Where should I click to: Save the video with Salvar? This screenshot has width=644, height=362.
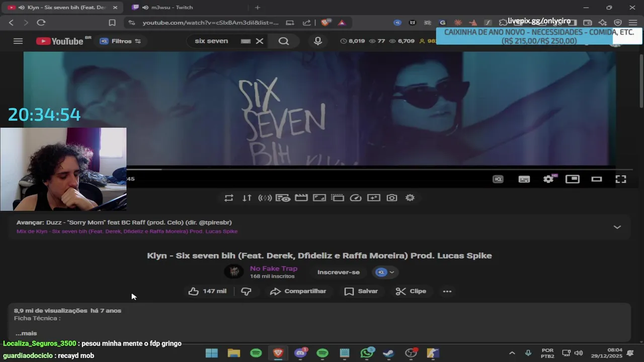point(361,291)
